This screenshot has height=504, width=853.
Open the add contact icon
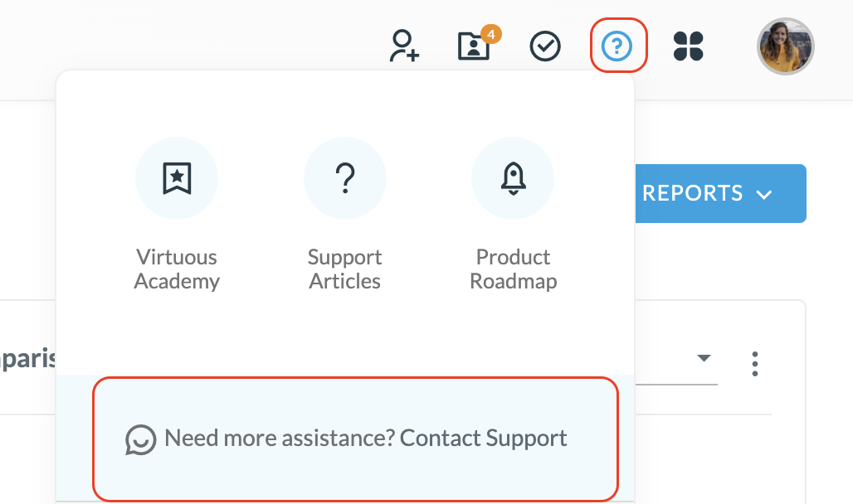tap(404, 47)
